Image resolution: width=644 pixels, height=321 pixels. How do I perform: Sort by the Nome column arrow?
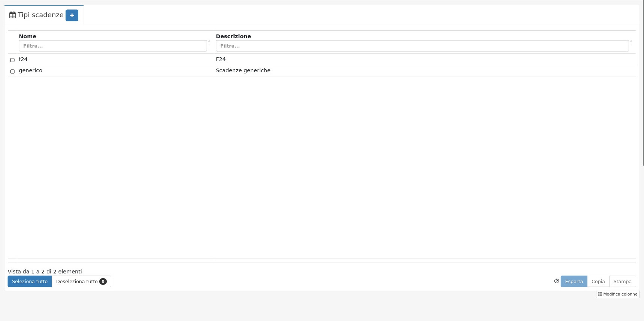click(209, 41)
